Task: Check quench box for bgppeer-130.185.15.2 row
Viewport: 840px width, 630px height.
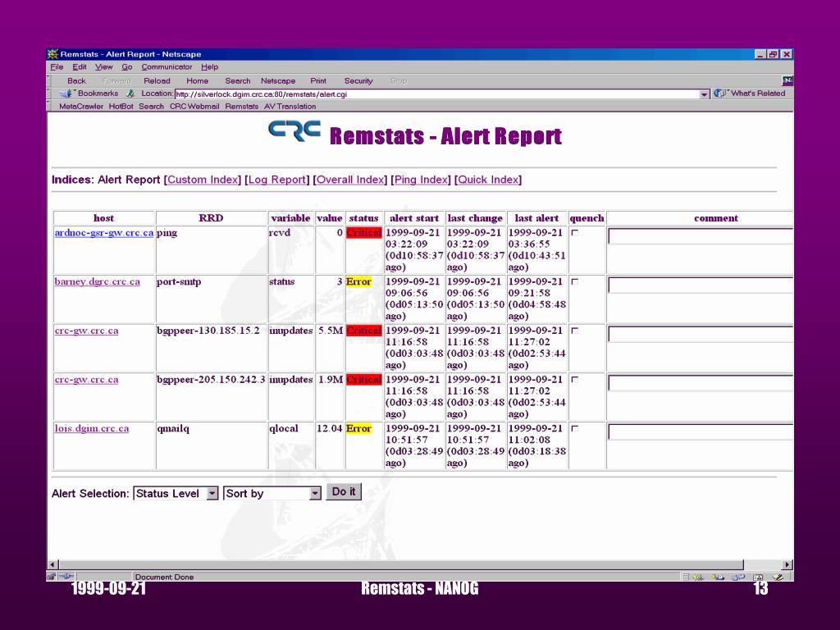Action: (575, 331)
